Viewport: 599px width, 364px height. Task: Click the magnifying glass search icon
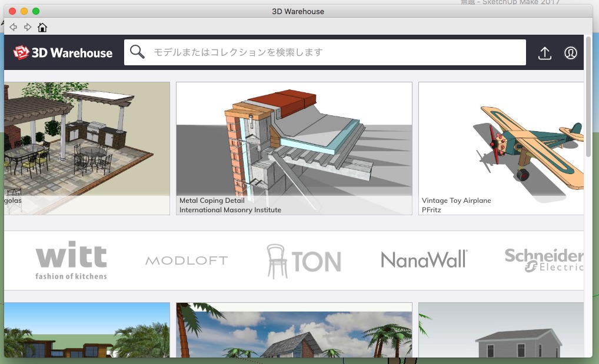click(x=137, y=52)
